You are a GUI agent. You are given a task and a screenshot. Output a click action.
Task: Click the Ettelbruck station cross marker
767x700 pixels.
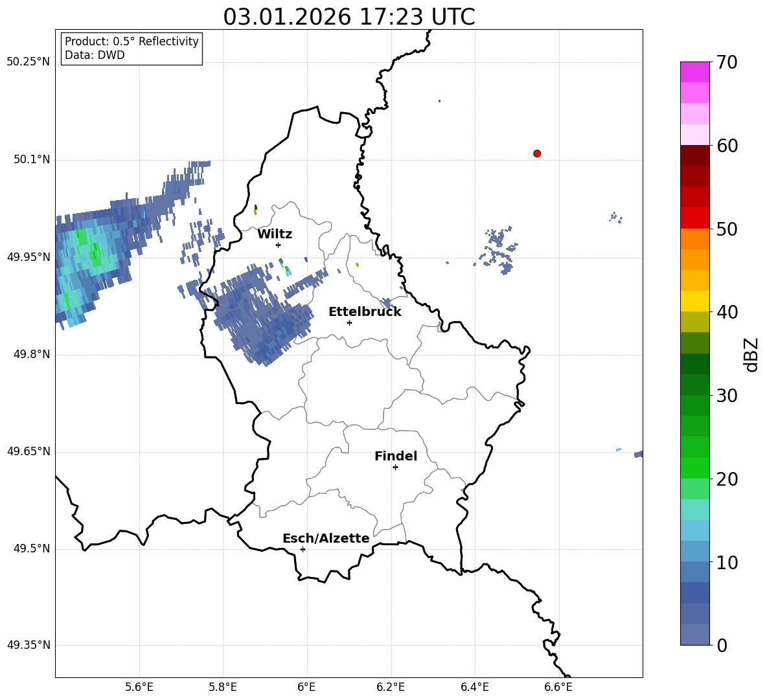click(x=349, y=322)
